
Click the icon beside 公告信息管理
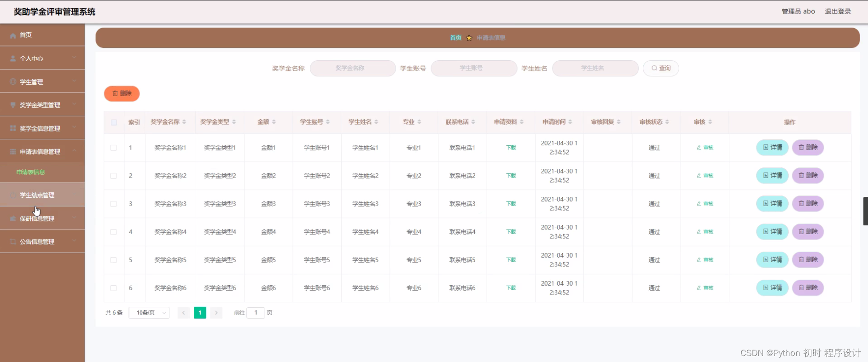[13, 242]
